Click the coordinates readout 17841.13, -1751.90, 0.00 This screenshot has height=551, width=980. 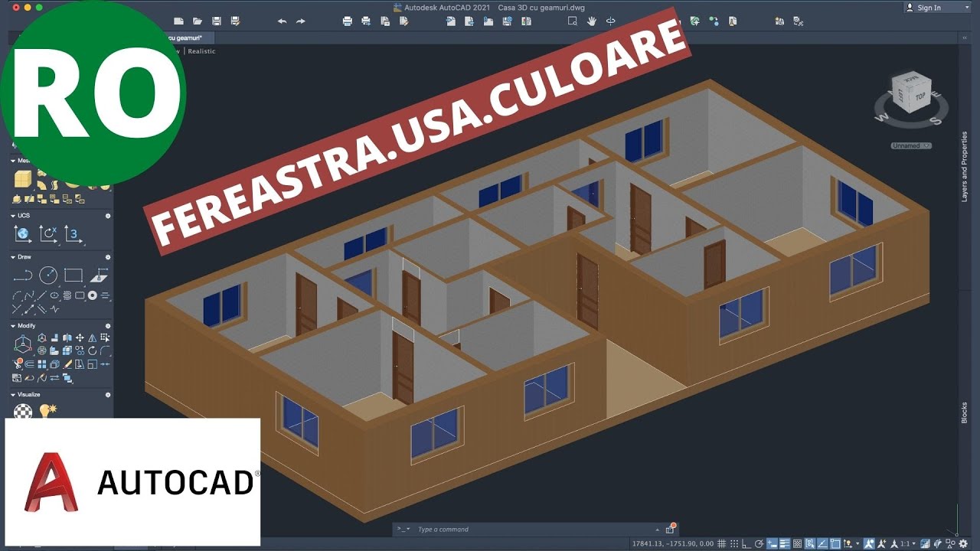[x=672, y=543]
